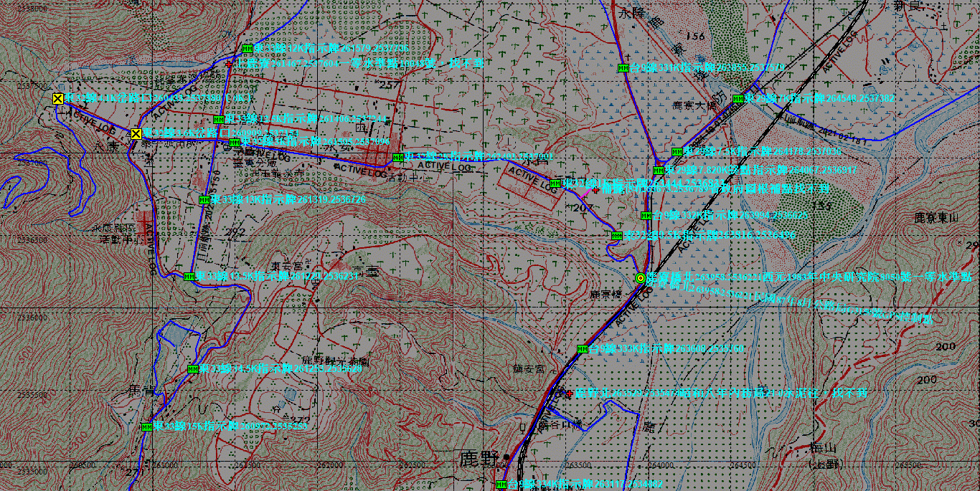Click the 東33線 14.5K waypoint icon
The width and height of the screenshot is (980, 491).
(192, 368)
